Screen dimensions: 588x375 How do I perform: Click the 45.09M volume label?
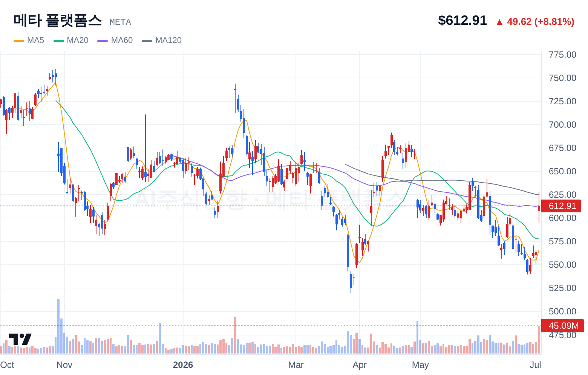pos(563,326)
